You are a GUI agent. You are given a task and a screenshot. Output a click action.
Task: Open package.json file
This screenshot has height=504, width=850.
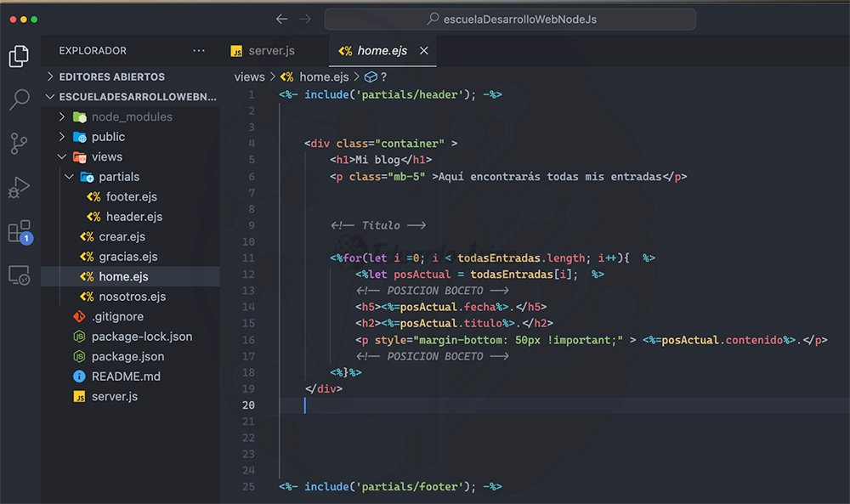[128, 357]
